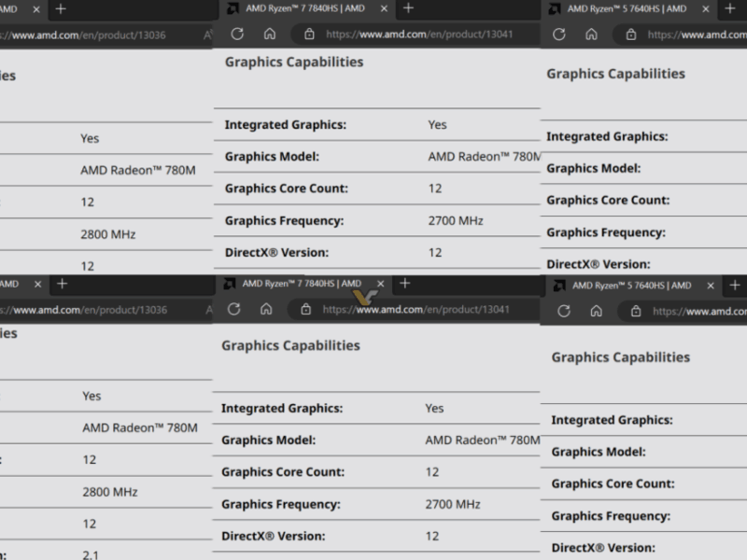Go home in lower Ryzen 5 7640HS window
This screenshot has height=560, width=747.
pyautogui.click(x=596, y=311)
